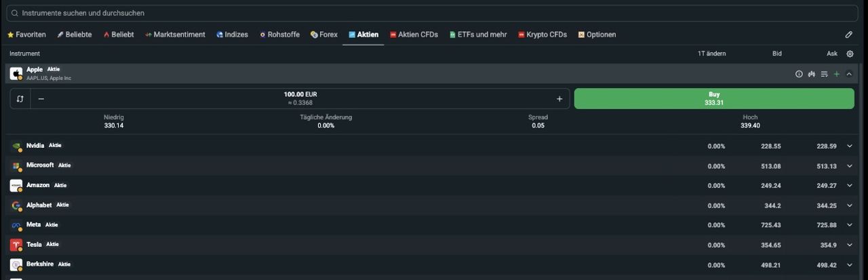This screenshot has width=868, height=280.
Task: Click Meta ask price 725.88
Action: 827,225
